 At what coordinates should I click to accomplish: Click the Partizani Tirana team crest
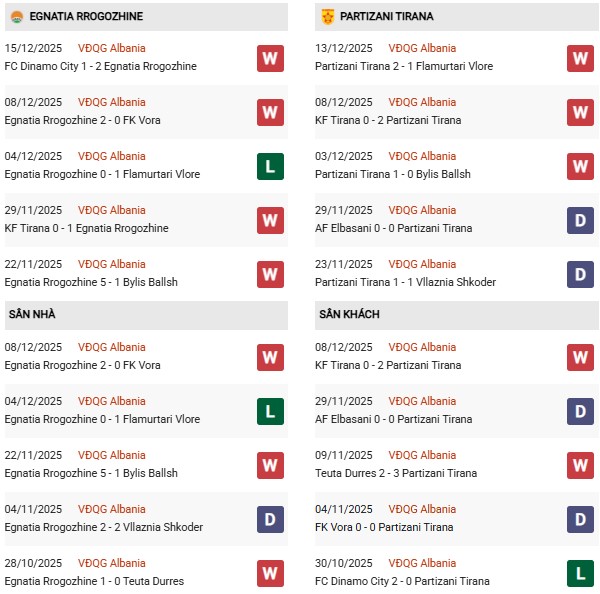[x=327, y=17]
